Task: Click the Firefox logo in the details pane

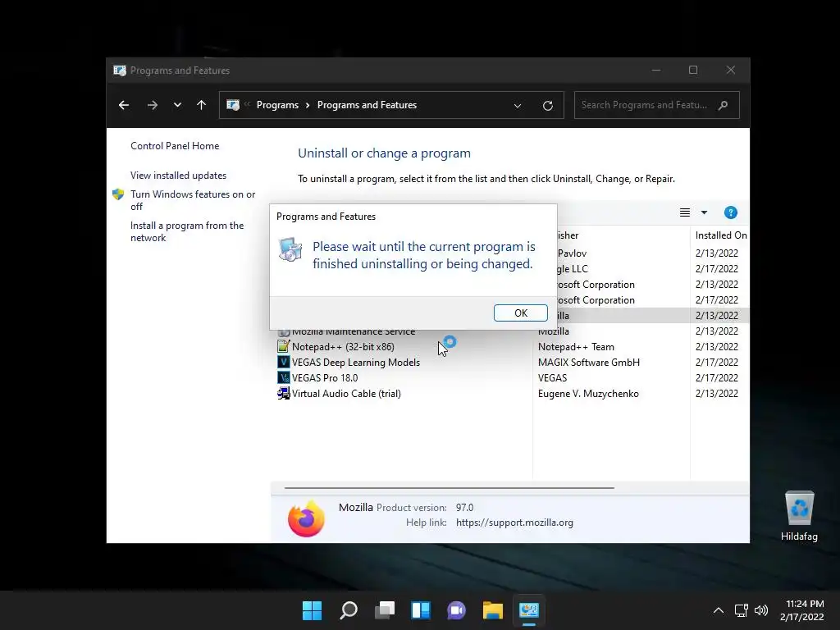Action: coord(306,519)
